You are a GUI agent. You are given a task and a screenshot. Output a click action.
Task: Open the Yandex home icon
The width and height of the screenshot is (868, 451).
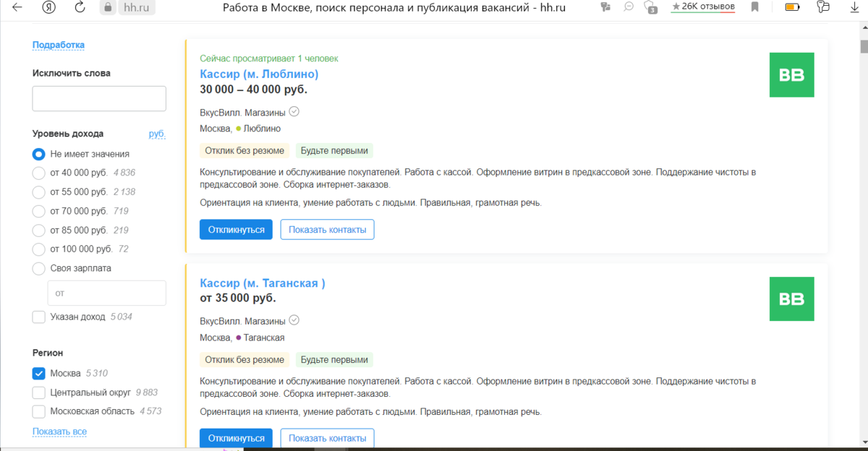point(48,8)
